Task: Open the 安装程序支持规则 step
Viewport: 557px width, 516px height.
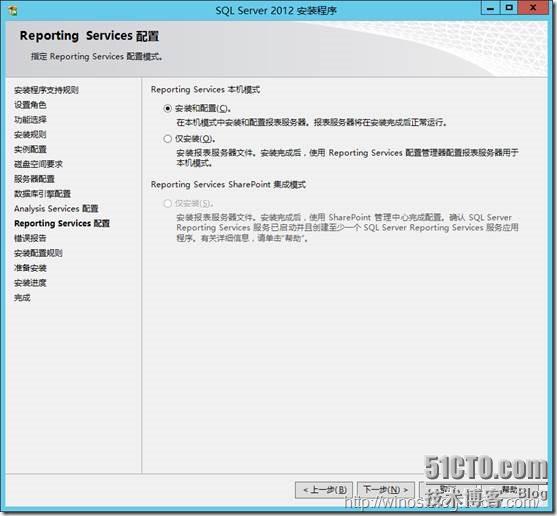Action: point(46,90)
